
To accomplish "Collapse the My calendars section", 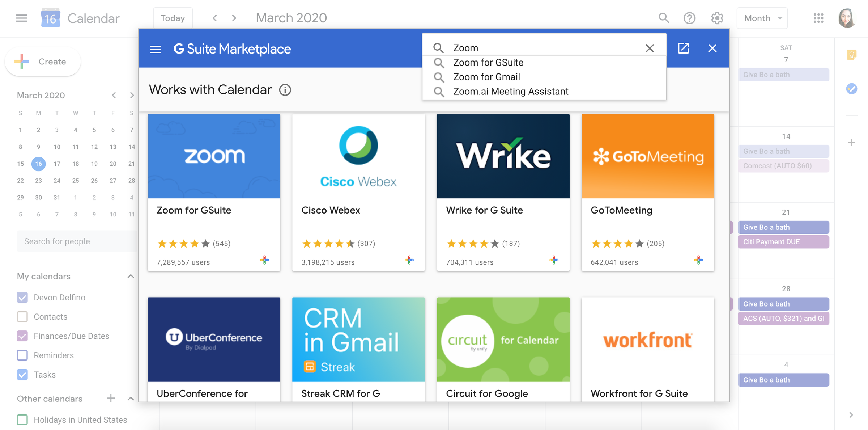I will pyautogui.click(x=131, y=277).
